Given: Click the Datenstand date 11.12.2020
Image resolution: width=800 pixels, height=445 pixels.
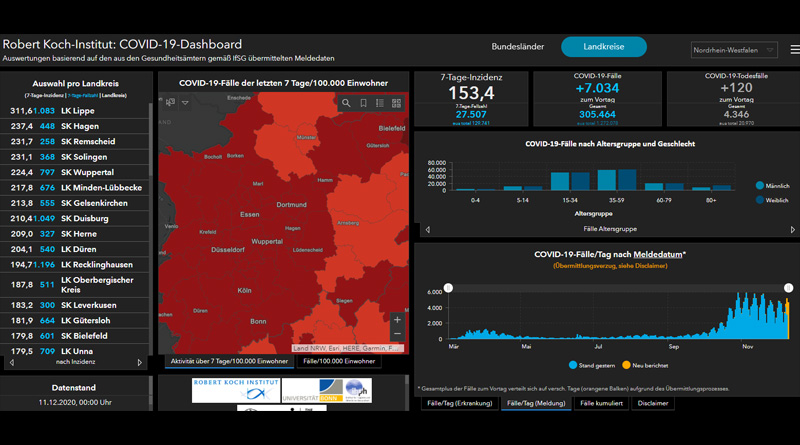Looking at the screenshot, I should [x=75, y=402].
